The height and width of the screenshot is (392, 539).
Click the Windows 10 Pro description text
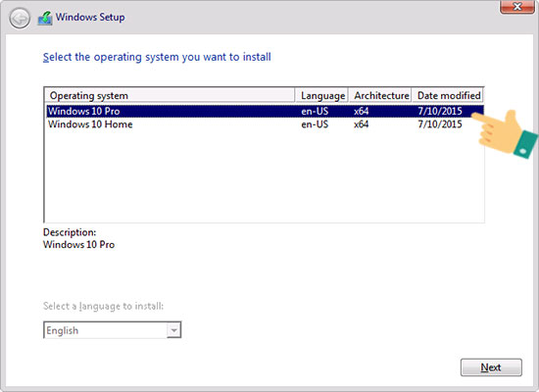(x=78, y=244)
